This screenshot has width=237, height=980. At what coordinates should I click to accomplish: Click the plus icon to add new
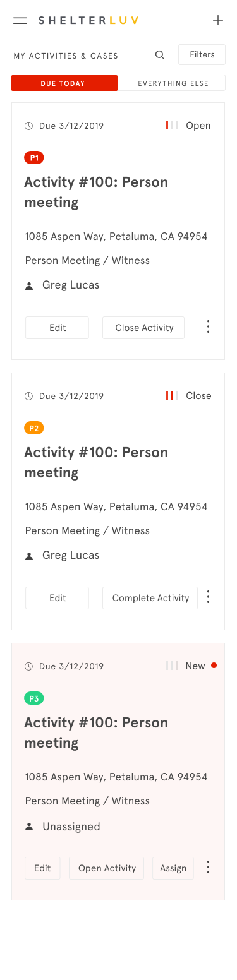click(x=218, y=20)
